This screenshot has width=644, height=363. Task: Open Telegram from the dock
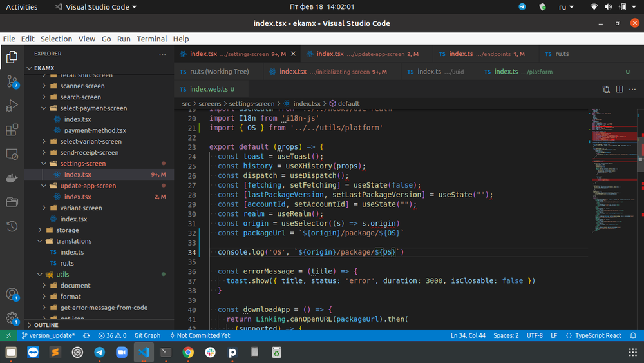99,352
